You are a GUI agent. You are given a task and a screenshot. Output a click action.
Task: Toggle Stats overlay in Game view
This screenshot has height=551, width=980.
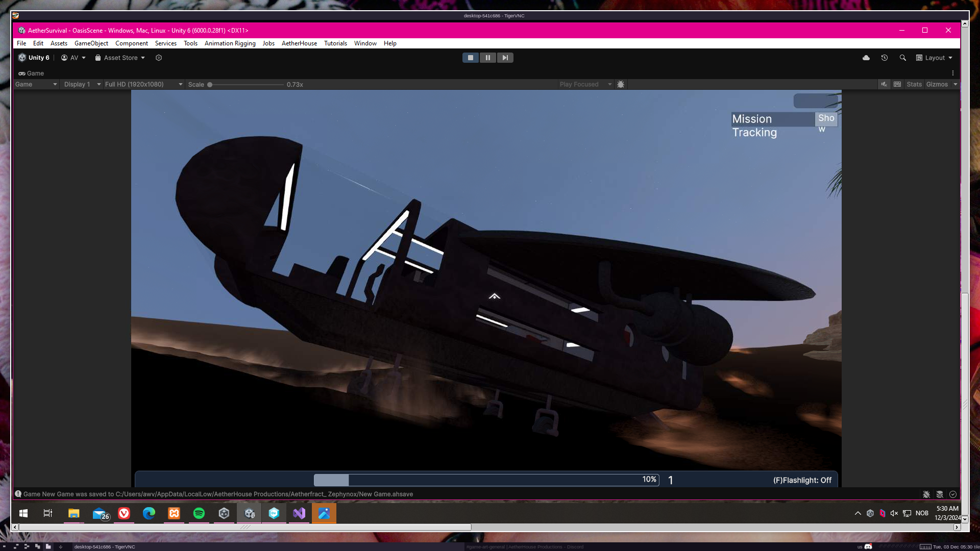point(914,84)
